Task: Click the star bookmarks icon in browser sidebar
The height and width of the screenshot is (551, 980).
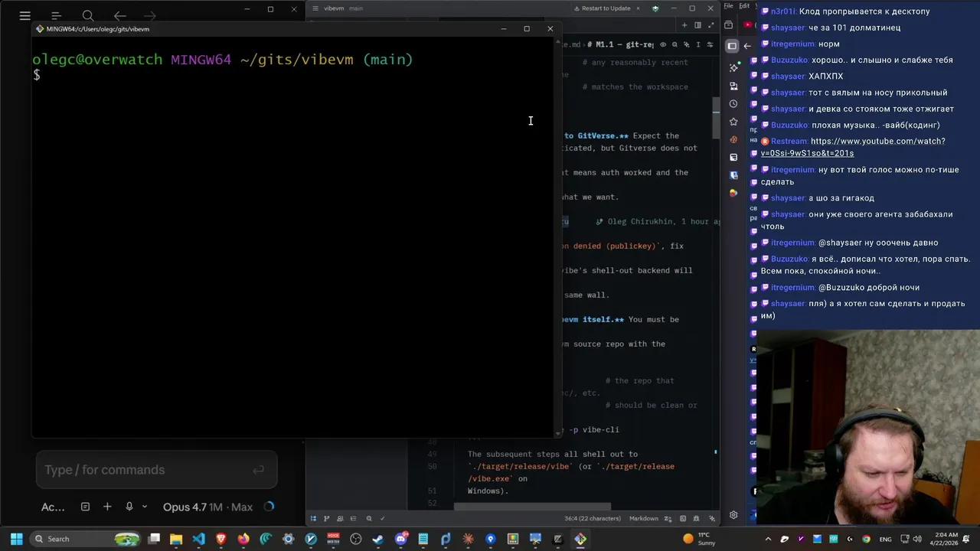Action: [x=733, y=122]
